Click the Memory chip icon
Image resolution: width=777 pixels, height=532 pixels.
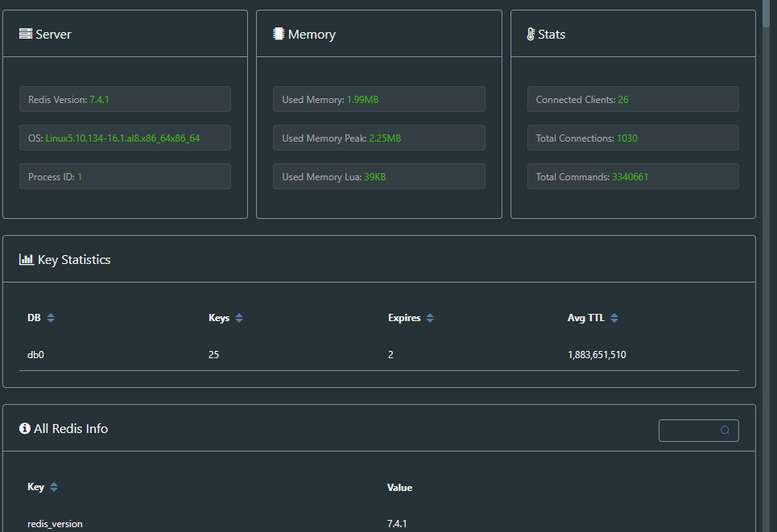pos(279,35)
